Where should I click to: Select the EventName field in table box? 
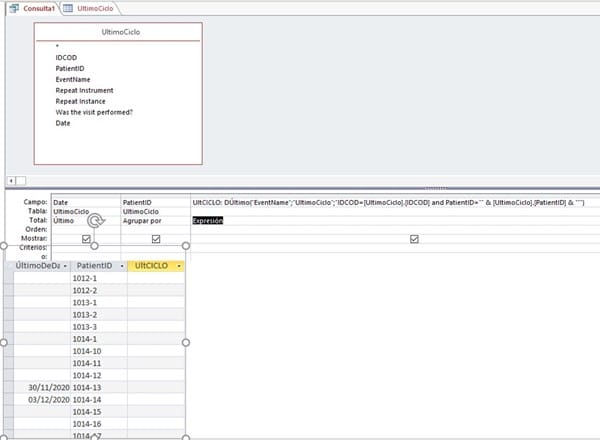tap(73, 79)
